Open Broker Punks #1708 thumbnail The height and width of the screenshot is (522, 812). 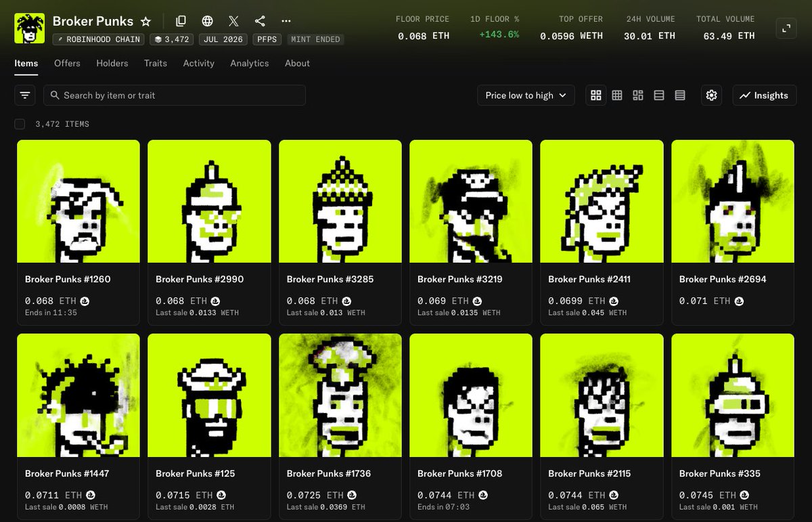[x=471, y=395]
